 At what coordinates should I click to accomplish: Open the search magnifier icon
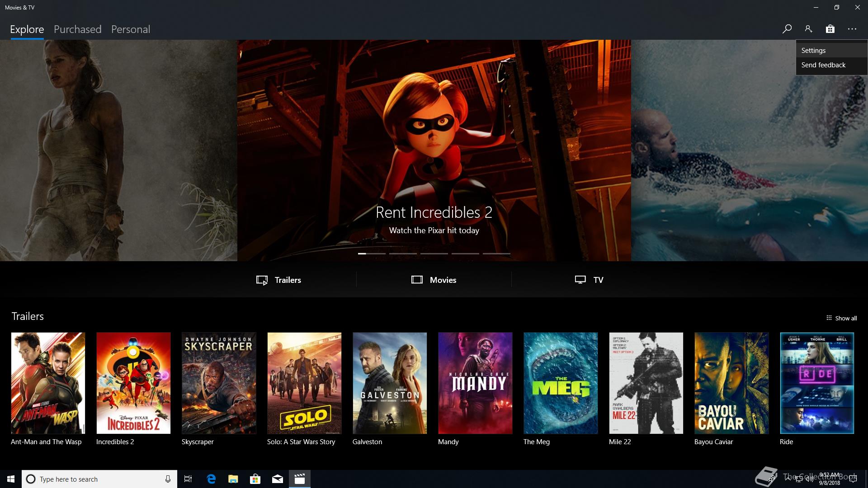(787, 29)
